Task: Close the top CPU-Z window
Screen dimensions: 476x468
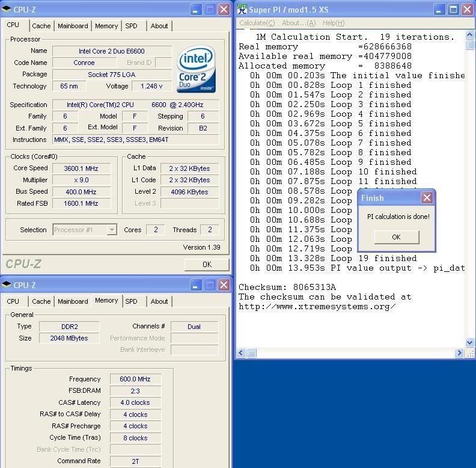Action: coord(224,10)
